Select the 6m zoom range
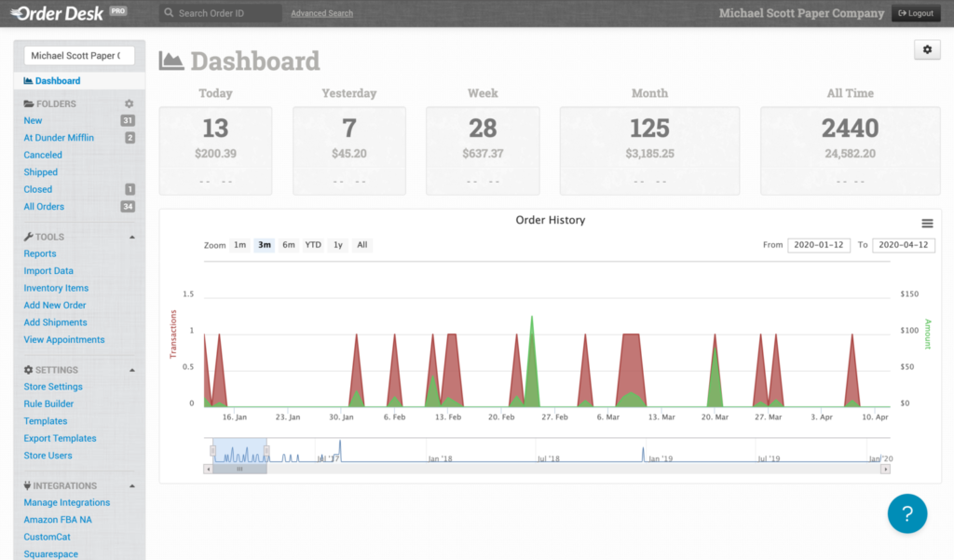954x560 pixels. point(289,245)
